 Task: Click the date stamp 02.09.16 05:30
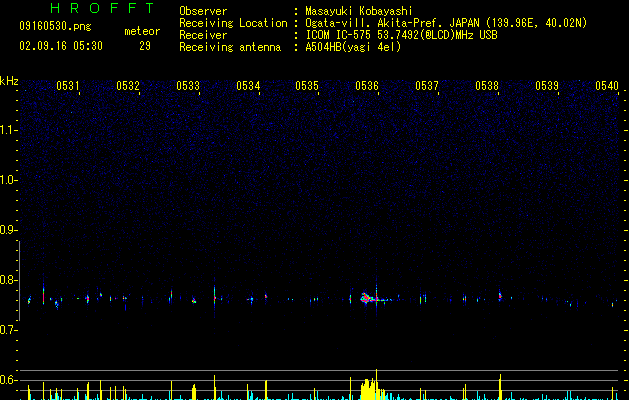(61, 46)
